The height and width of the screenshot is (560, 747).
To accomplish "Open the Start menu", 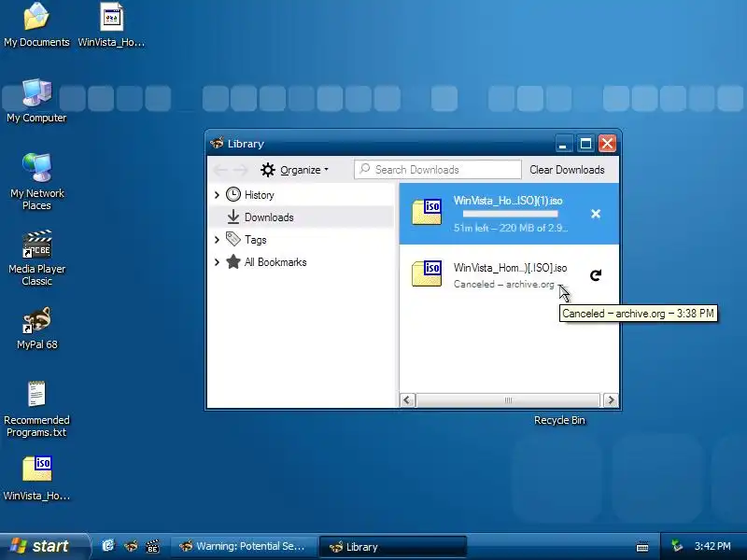I will click(x=43, y=546).
